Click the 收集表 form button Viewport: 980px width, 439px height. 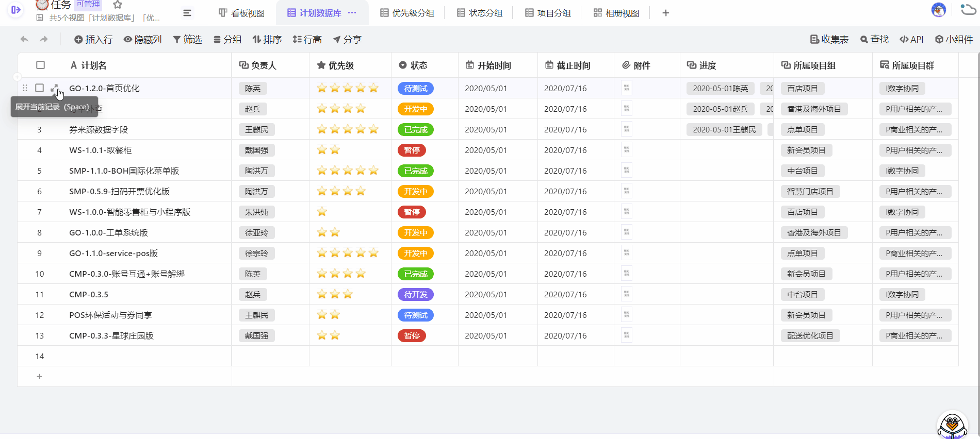(x=829, y=39)
